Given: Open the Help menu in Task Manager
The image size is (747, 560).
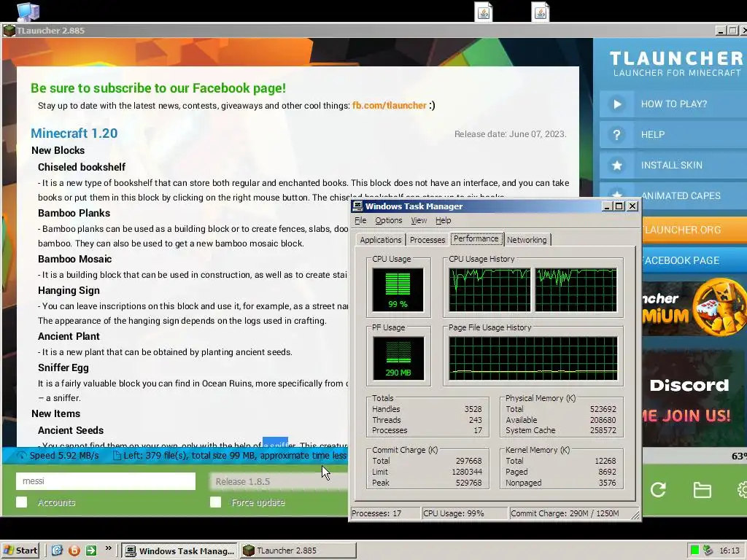Looking at the screenshot, I should 443,220.
